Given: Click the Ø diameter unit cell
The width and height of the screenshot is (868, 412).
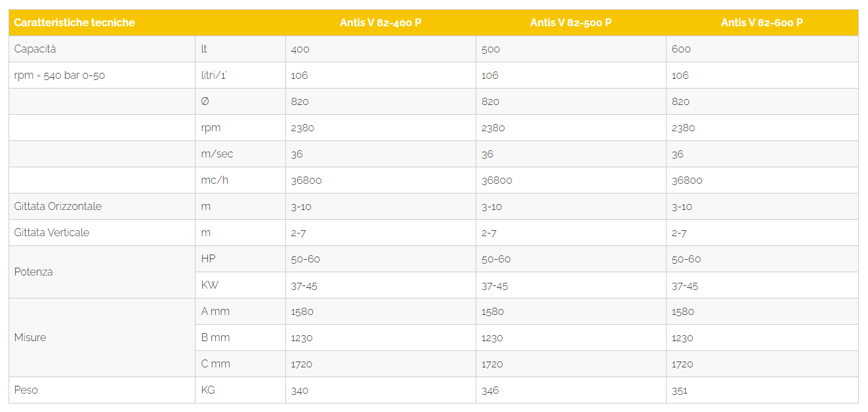Looking at the screenshot, I should [240, 102].
